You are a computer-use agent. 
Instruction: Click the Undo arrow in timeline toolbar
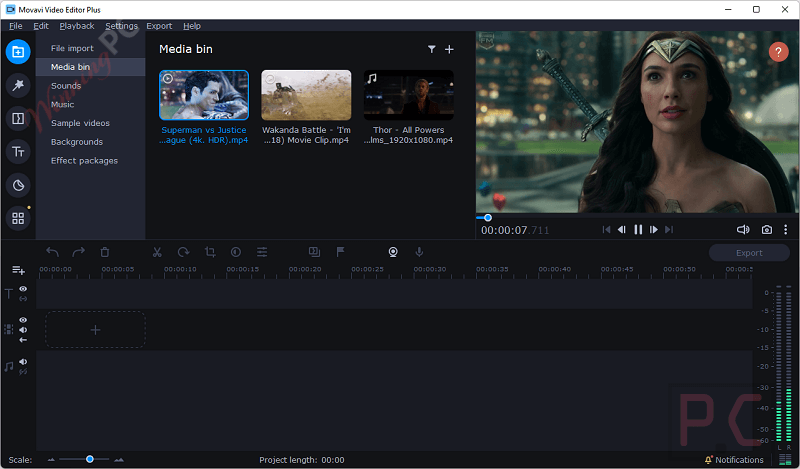click(53, 252)
